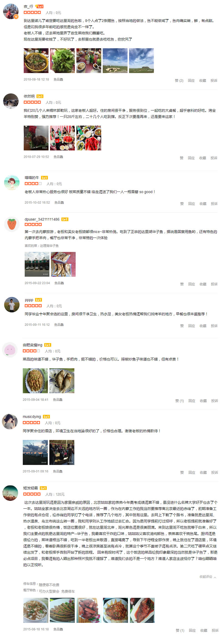Screen dimensions: 222x644
Task: Bookmark 喵喵的牛's review using 收藏
Action: [203, 204]
